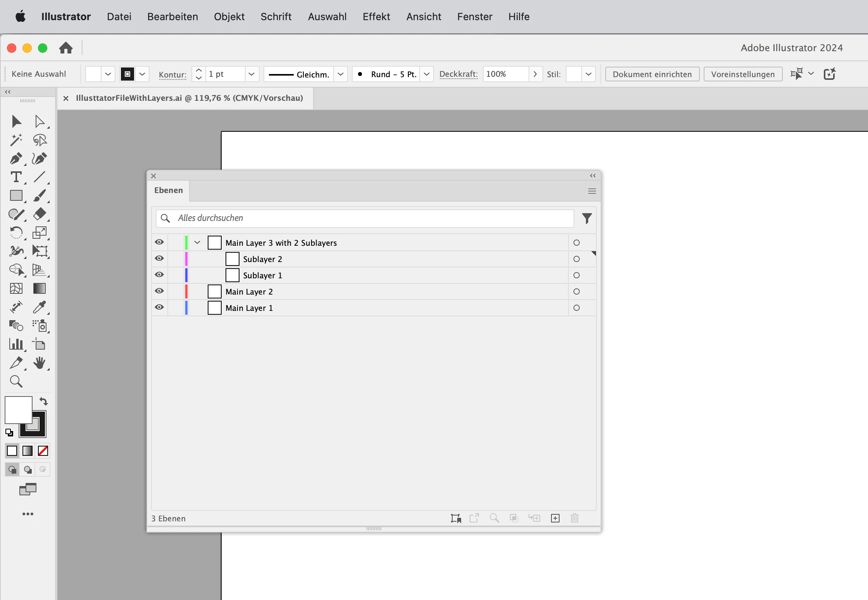The width and height of the screenshot is (868, 600).
Task: Hide the Sublayer 2 layer
Action: (159, 259)
